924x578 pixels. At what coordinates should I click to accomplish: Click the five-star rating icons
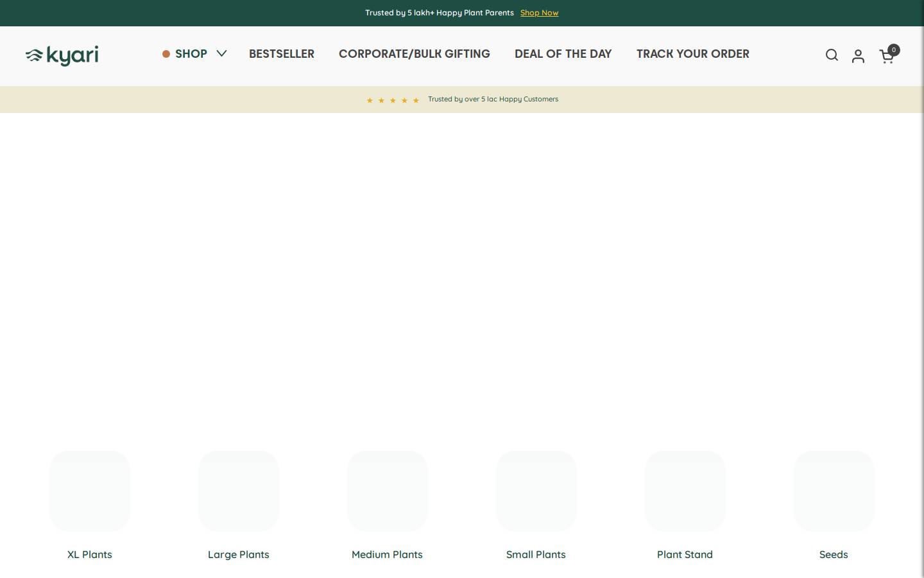(x=393, y=100)
